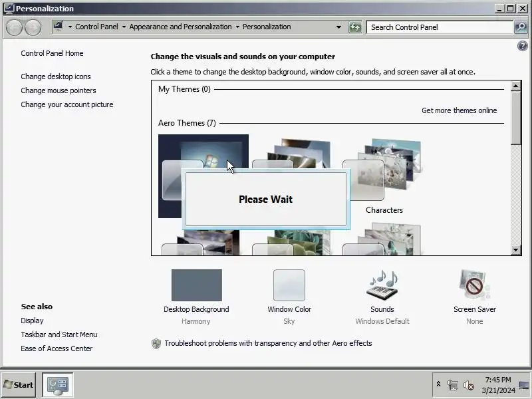The width and height of the screenshot is (532, 399).
Task: Open the Window Color swatch
Action: click(289, 285)
